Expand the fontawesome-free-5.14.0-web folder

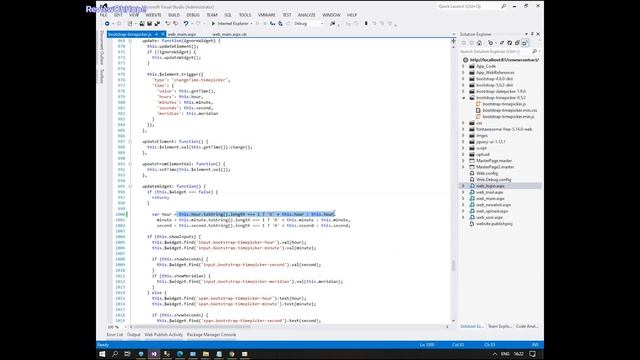[x=463, y=129]
